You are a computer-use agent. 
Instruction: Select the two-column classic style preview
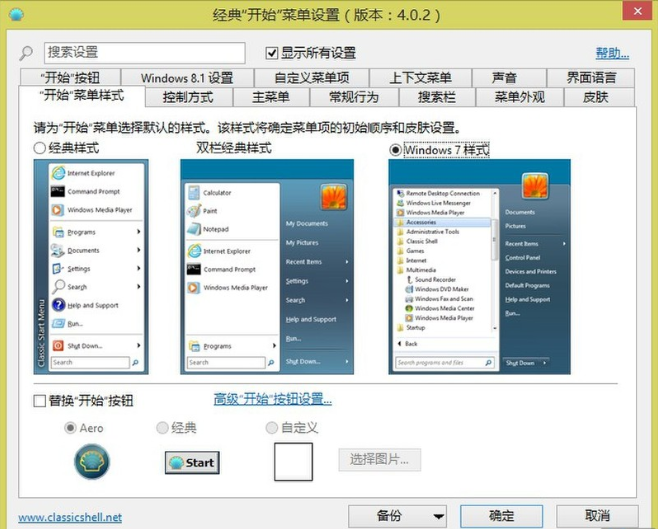[267, 267]
